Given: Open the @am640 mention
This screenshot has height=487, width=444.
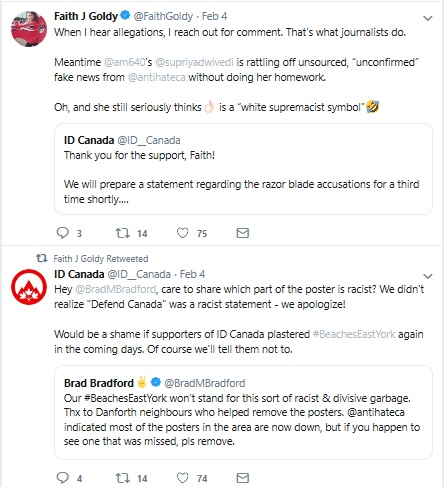Looking at the screenshot, I should 125,62.
